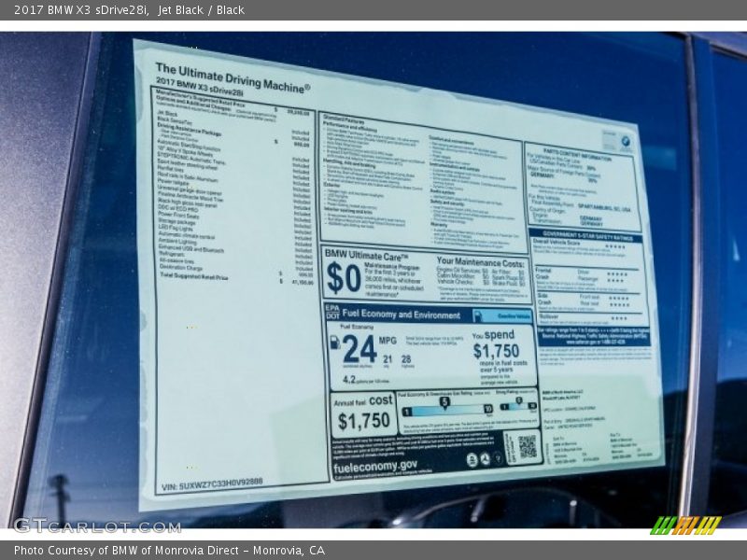Click the Fuel Economy and Greenhouse Gas rating slider
The image size is (747, 560).
click(447, 409)
